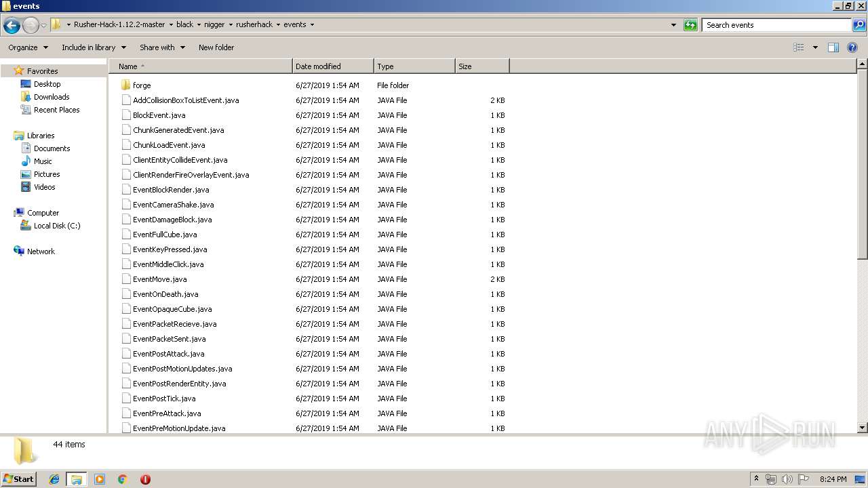Screen dimensions: 868x488
Task: Select Libraries in the navigation pane
Action: [41, 136]
